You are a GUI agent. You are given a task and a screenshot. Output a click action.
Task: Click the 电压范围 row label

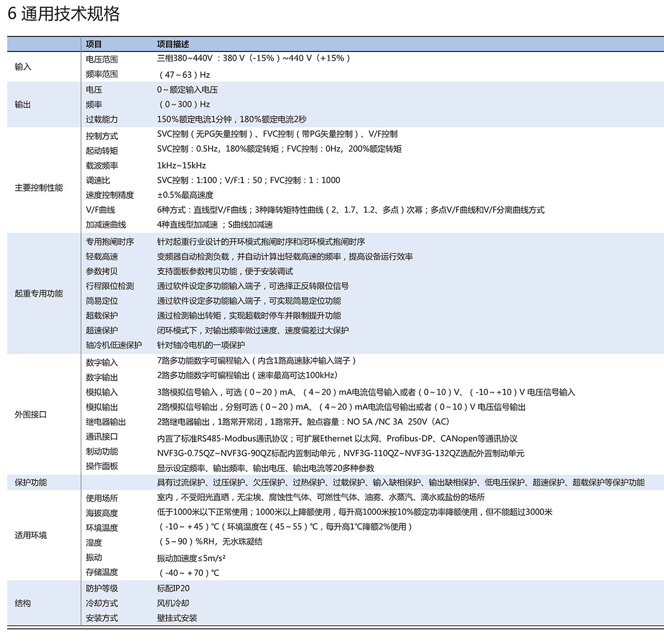click(102, 59)
